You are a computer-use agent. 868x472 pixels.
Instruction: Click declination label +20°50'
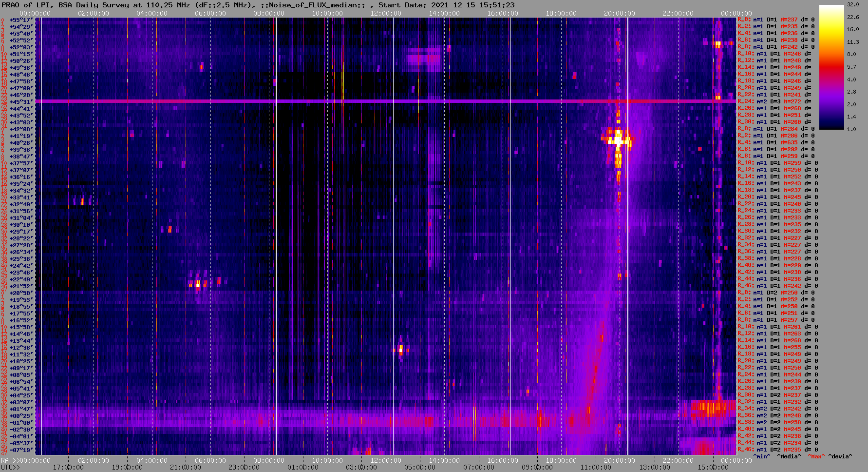(21, 293)
